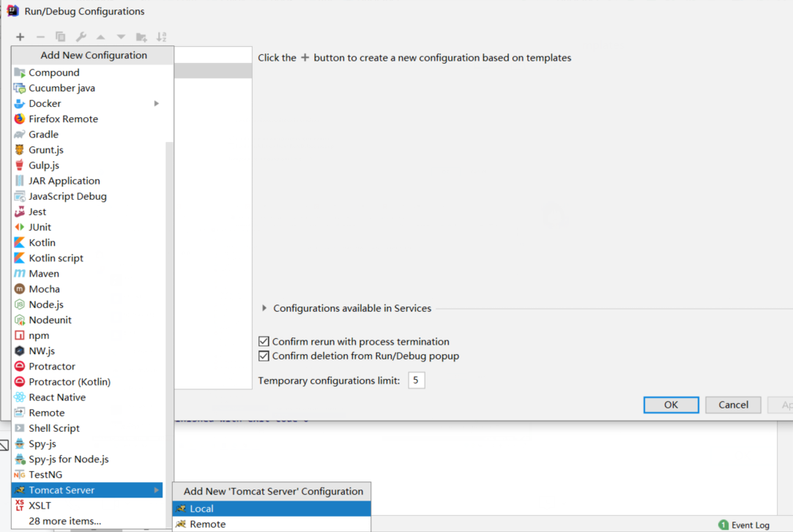Image resolution: width=793 pixels, height=532 pixels.
Task: Click the Node.js icon
Action: pyautogui.click(x=19, y=304)
